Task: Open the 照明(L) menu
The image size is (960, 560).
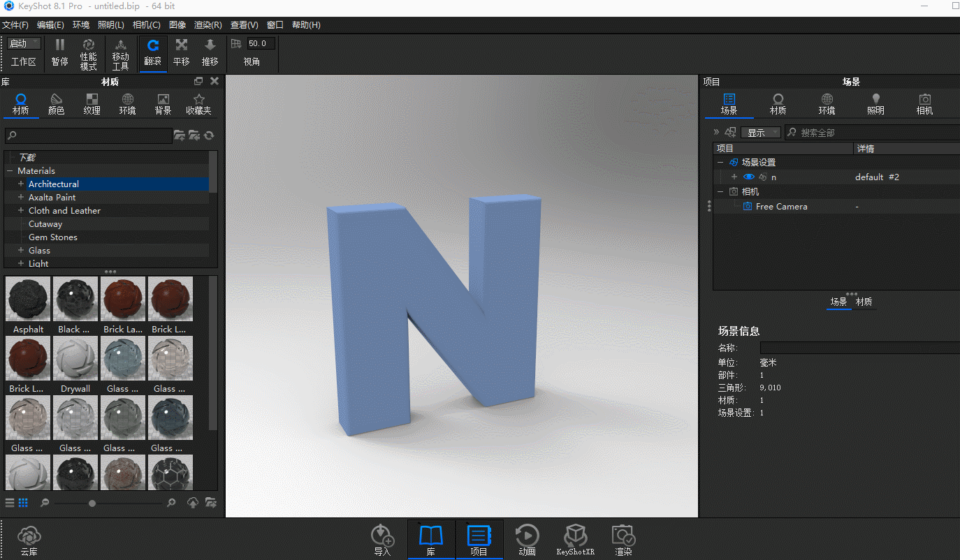Action: pos(110,24)
